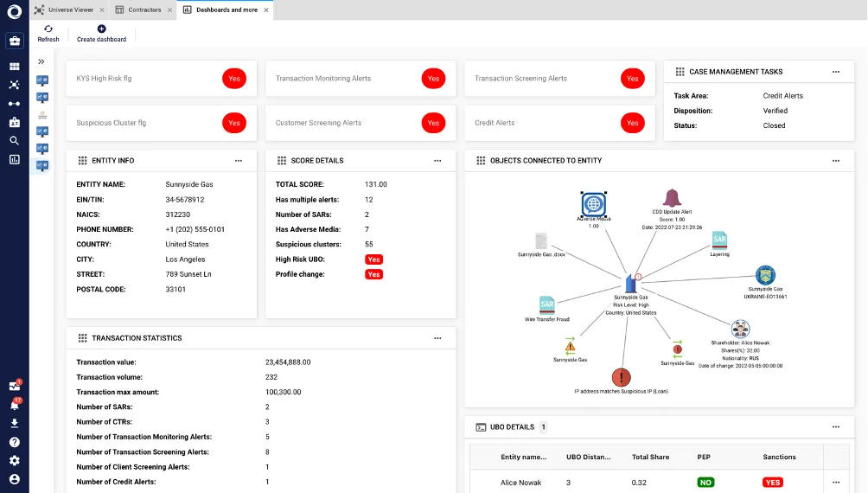Close the Universe Viewer tab
Viewport: 868px width, 493px height.
pyautogui.click(x=102, y=10)
